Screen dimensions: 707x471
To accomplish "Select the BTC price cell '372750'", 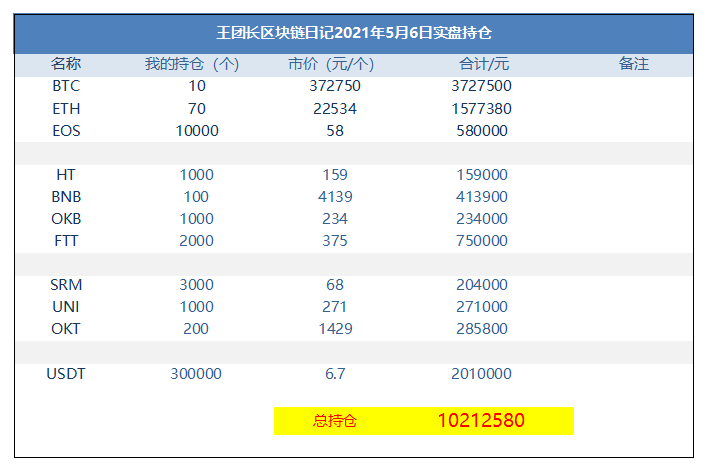I will tap(335, 86).
